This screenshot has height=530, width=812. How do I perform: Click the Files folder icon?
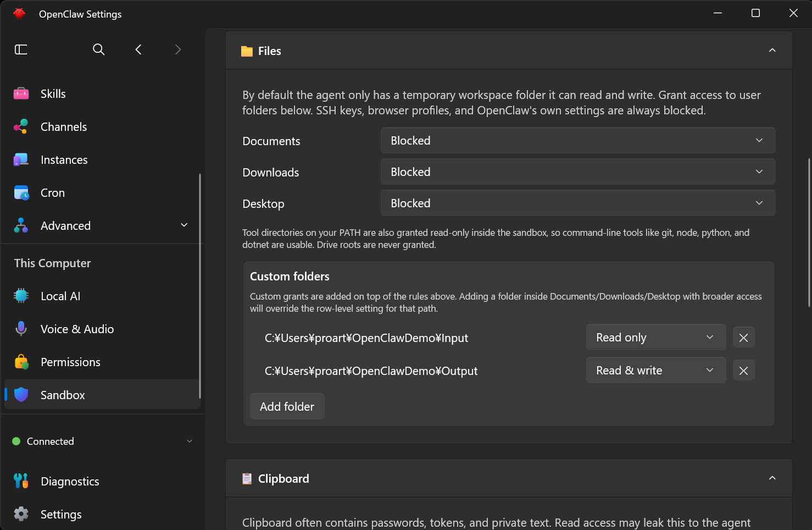point(247,51)
